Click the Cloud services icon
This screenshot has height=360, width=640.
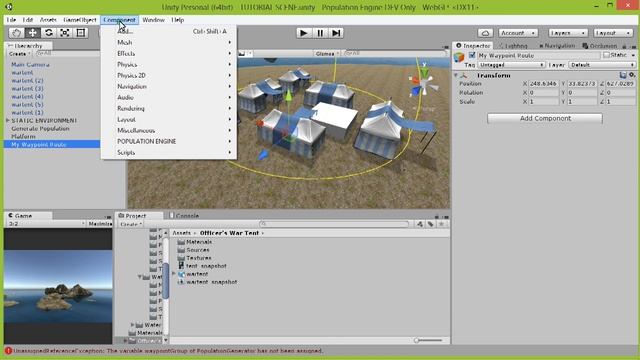(x=485, y=33)
